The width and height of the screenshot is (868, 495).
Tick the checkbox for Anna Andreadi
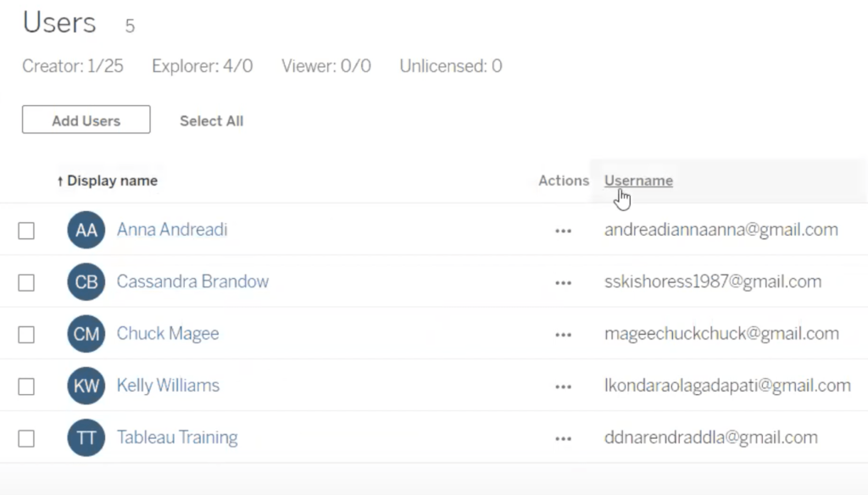[26, 231]
